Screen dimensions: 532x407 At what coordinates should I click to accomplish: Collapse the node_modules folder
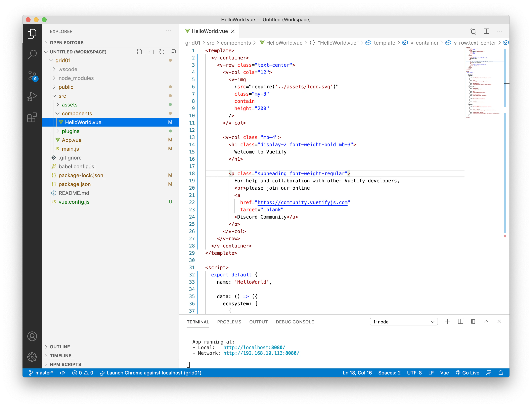(76, 78)
